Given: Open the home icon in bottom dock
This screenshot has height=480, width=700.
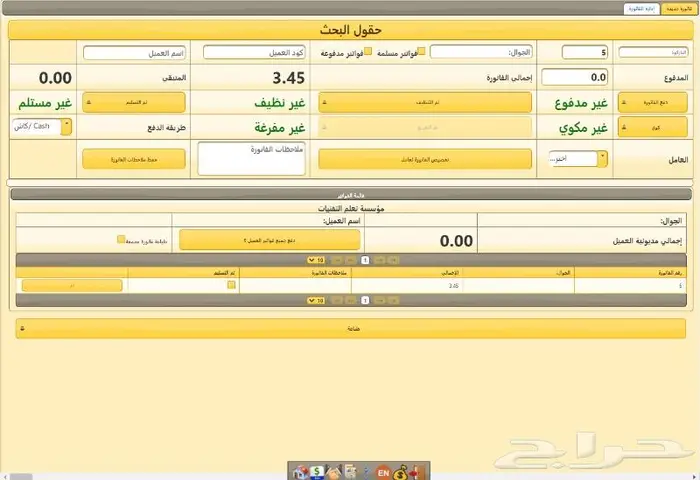Looking at the screenshot, I should [300, 472].
